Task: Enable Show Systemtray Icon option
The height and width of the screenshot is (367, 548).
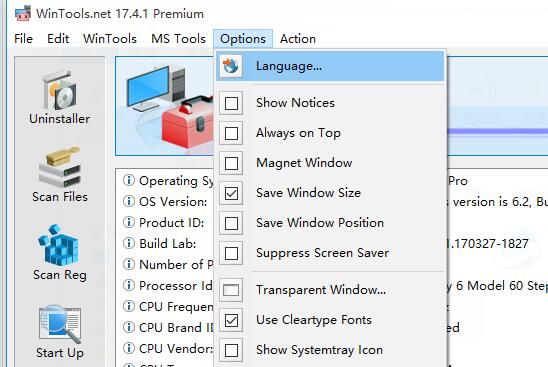Action: (x=231, y=350)
